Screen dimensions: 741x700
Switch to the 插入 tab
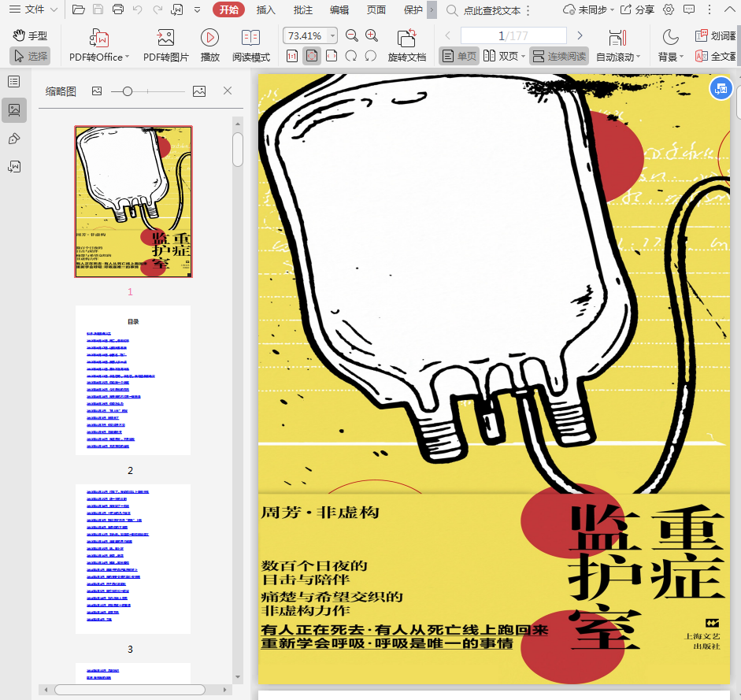[265, 9]
